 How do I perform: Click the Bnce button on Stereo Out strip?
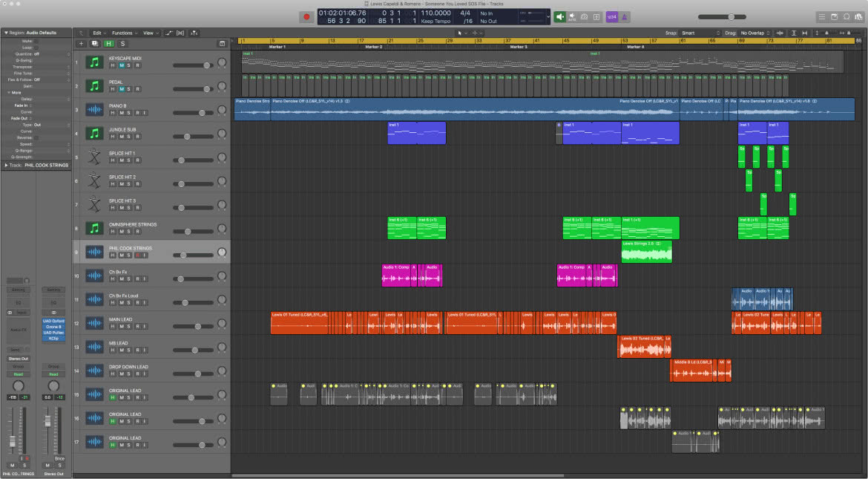click(60, 458)
